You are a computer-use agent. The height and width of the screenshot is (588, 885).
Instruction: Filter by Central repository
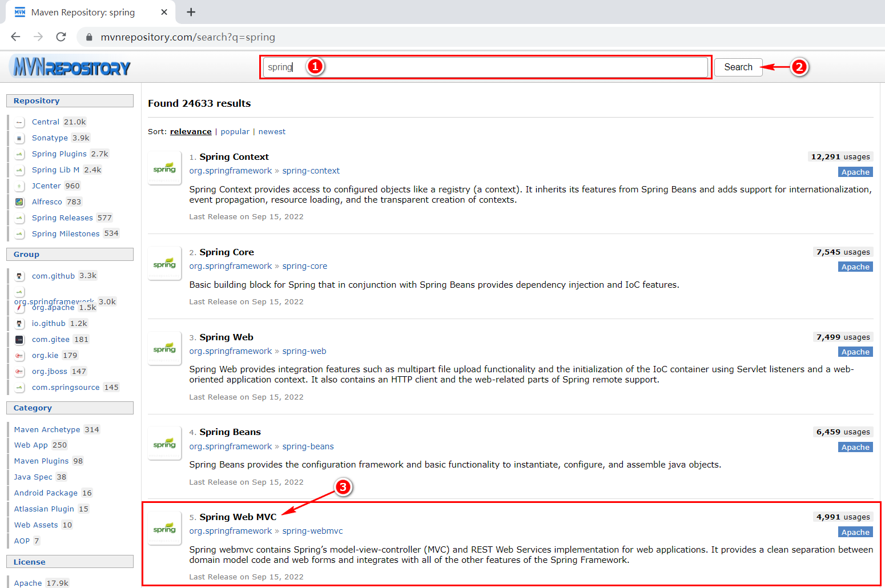tap(46, 122)
